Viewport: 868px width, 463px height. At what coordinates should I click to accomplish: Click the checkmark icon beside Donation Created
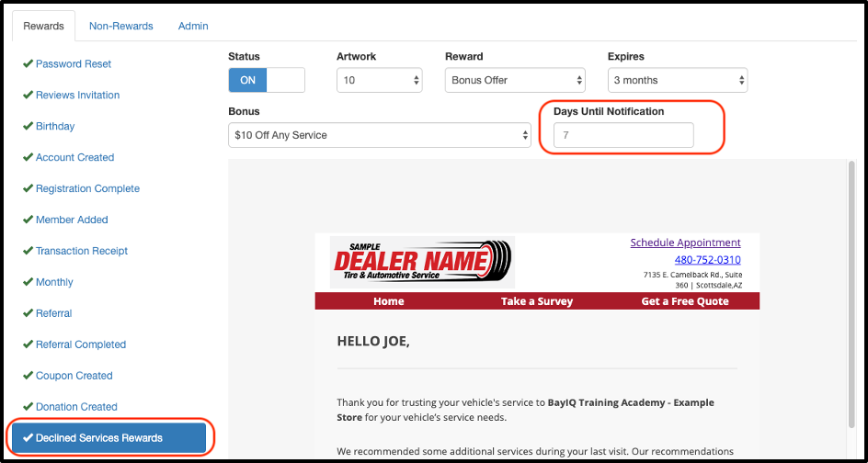pyautogui.click(x=28, y=408)
